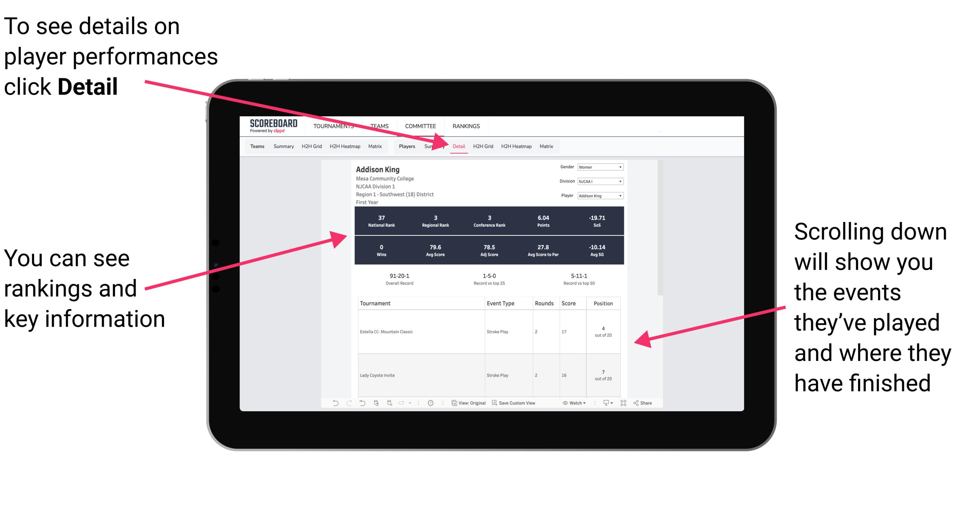Click the present/display icon

click(x=603, y=406)
